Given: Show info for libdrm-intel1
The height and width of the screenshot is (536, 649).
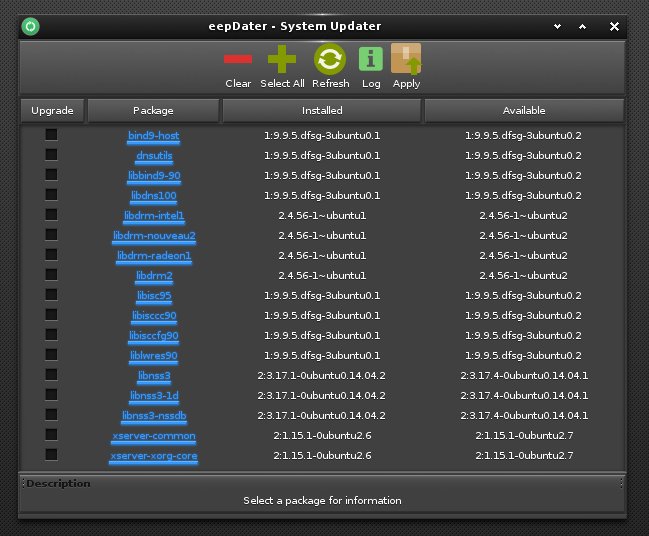Looking at the screenshot, I should point(154,216).
